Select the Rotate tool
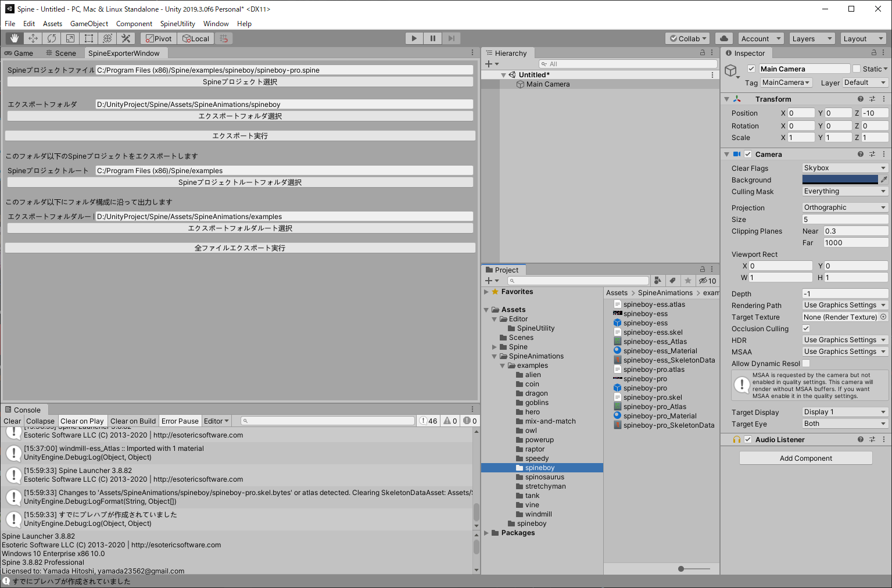This screenshot has height=588, width=892. [52, 38]
